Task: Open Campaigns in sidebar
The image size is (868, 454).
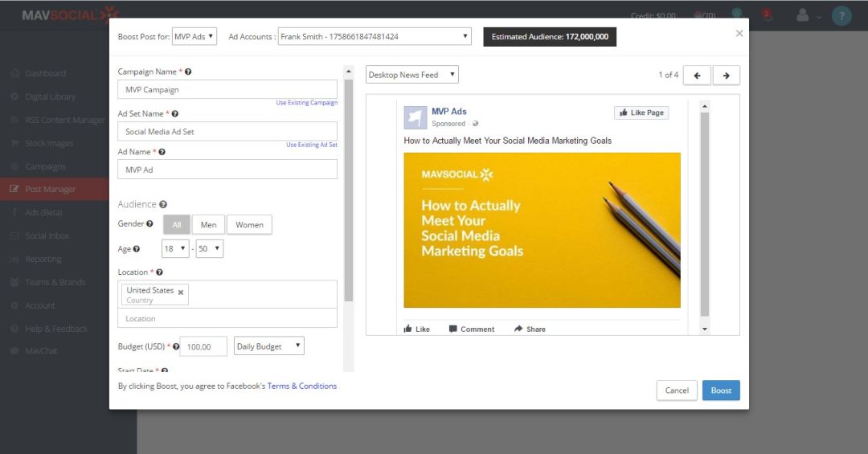Action: click(45, 166)
